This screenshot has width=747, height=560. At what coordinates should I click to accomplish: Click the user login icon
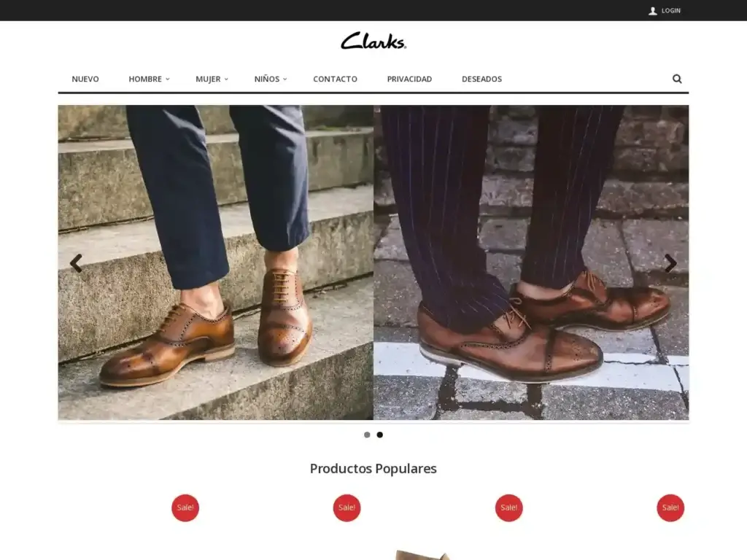tap(653, 11)
